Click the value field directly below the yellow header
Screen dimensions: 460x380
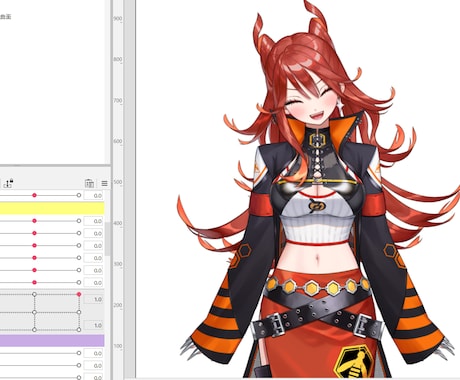pyautogui.click(x=93, y=221)
